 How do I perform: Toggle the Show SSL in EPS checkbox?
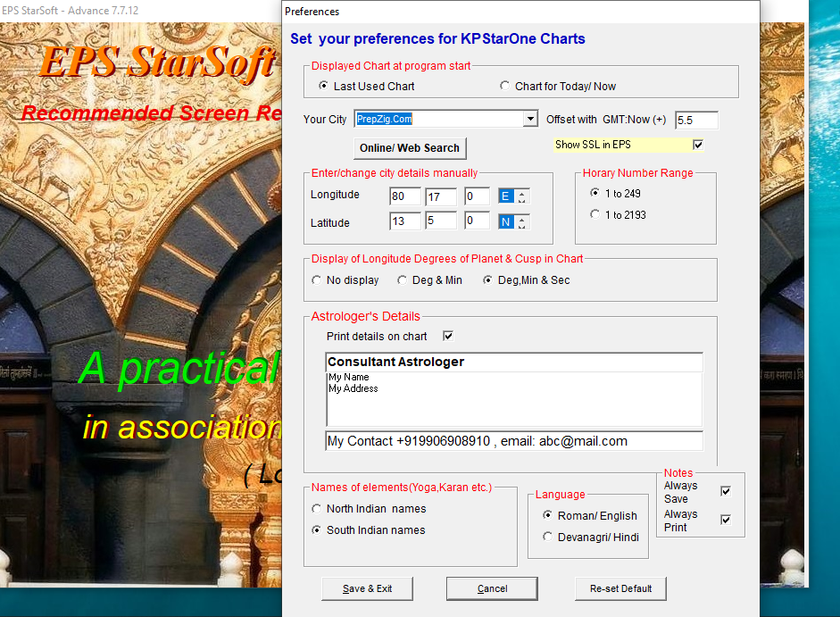(x=698, y=145)
